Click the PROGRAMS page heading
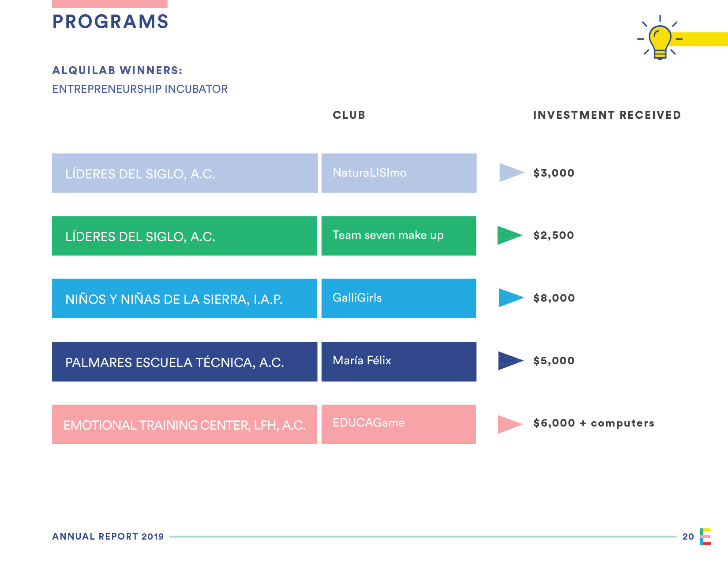The width and height of the screenshot is (728, 563). tap(110, 22)
